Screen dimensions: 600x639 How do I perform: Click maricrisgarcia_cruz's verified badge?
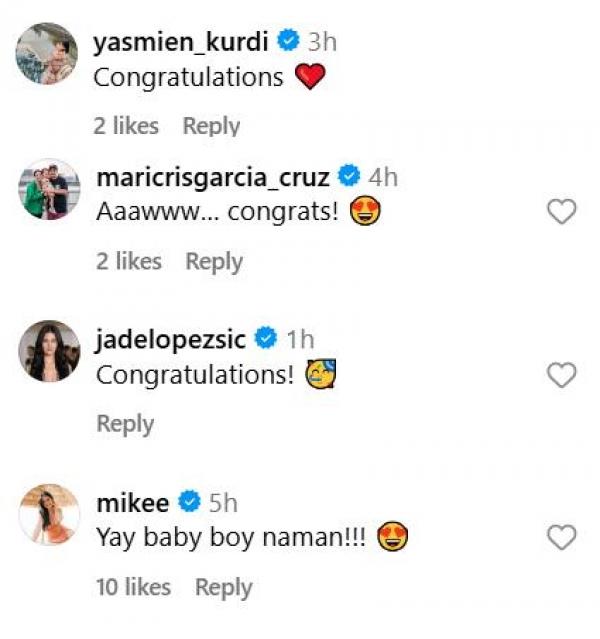point(349,177)
